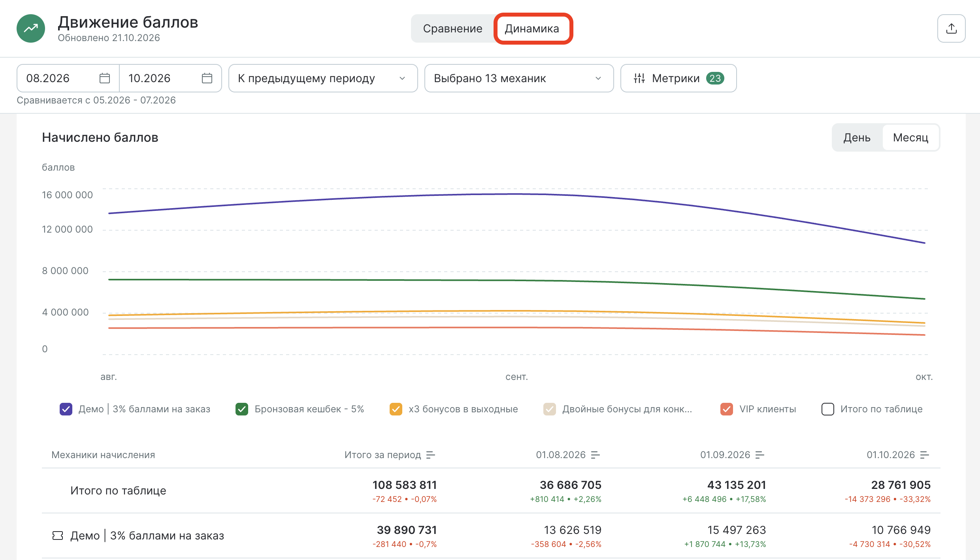Toggle Бронзовая кешбек - 5% checkbox
The height and width of the screenshot is (560, 980).
point(242,409)
